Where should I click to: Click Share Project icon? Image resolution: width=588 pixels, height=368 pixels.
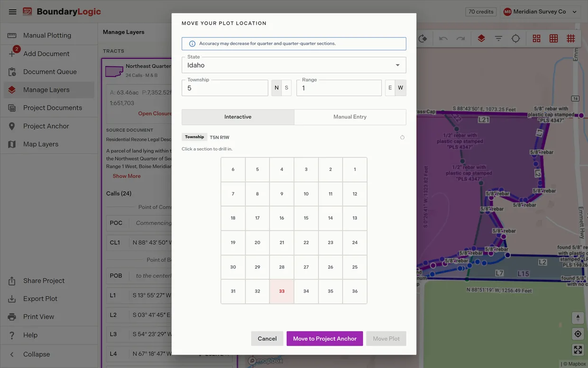[12, 281]
